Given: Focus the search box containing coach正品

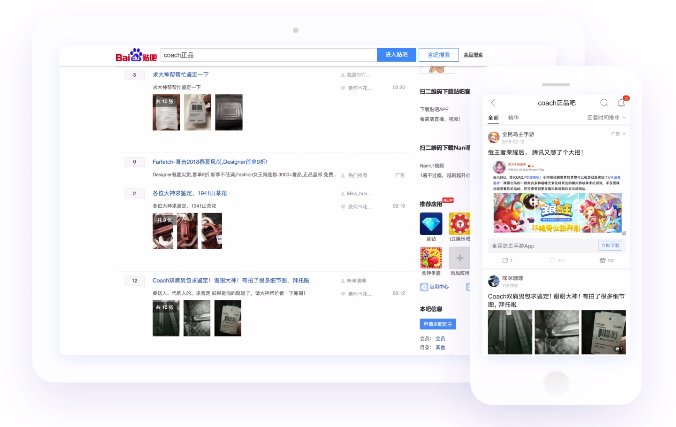Looking at the screenshot, I should point(269,55).
